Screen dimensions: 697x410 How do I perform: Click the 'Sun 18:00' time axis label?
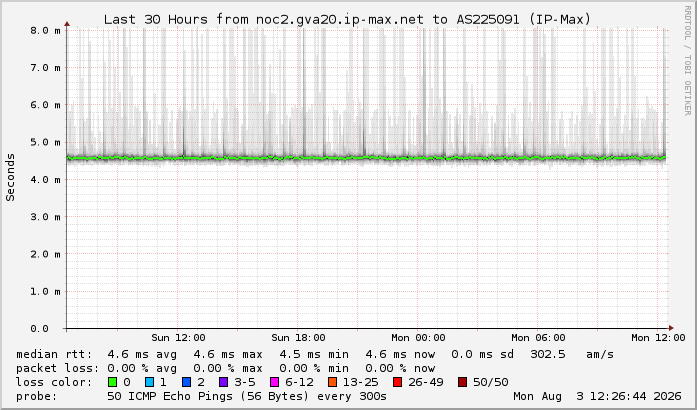(298, 338)
